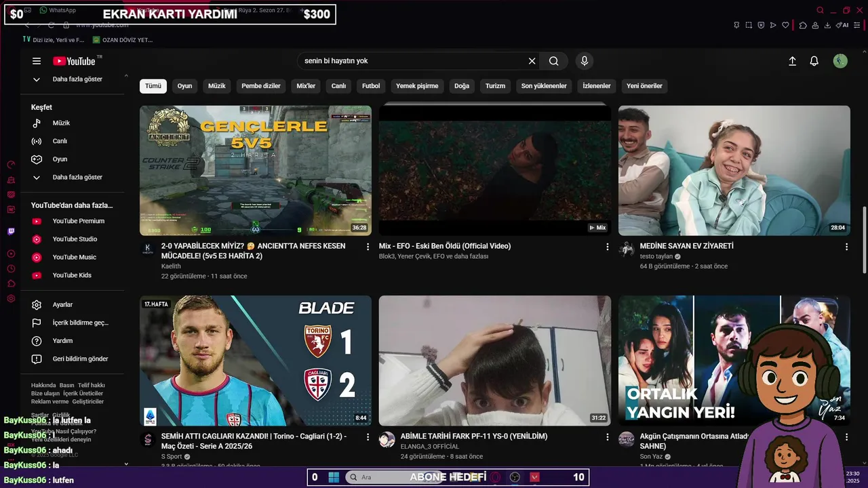The width and height of the screenshot is (868, 488).
Task: Select the 'Futbol' filter chip
Action: coord(371,86)
